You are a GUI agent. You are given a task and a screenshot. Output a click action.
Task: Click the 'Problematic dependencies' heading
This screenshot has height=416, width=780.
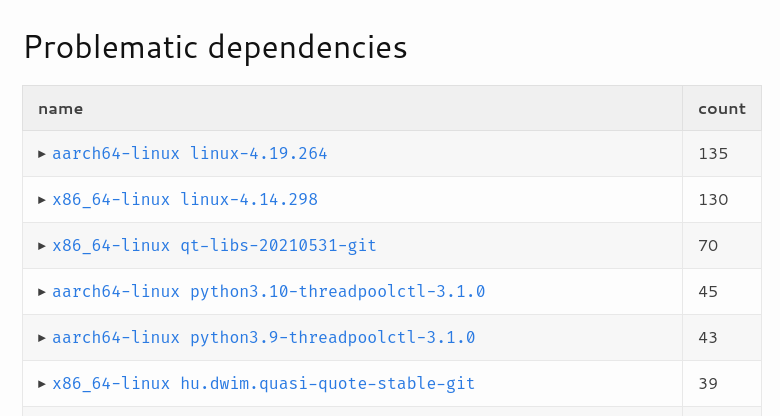[215, 48]
